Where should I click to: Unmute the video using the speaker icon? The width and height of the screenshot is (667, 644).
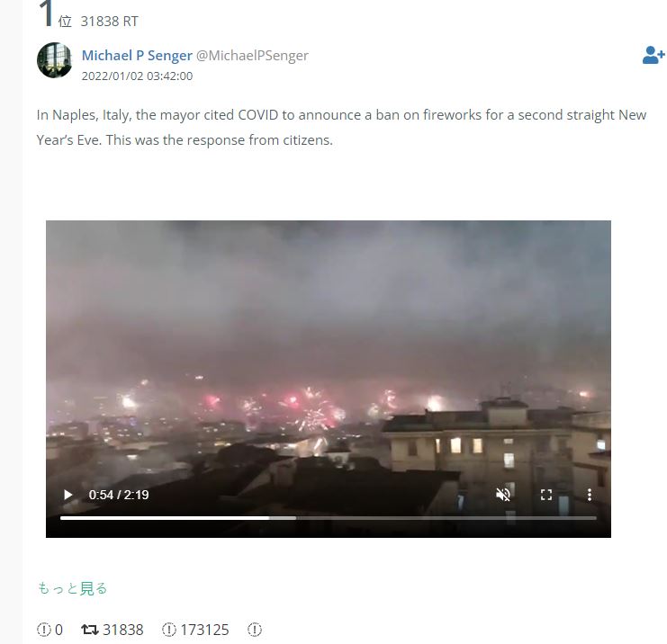pyautogui.click(x=503, y=495)
